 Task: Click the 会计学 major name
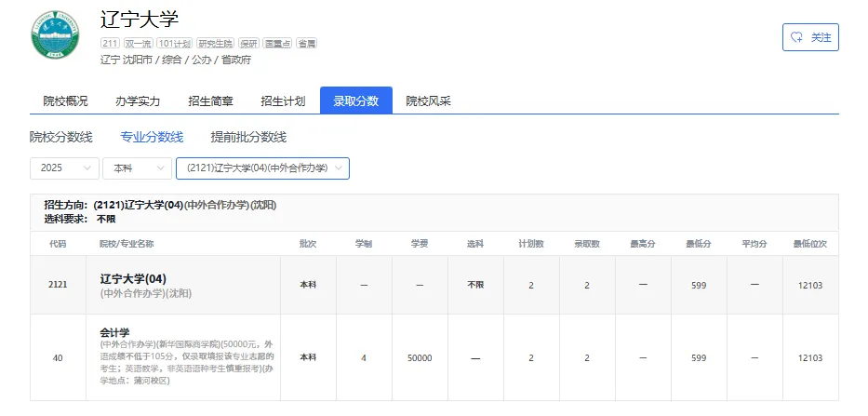(114, 333)
